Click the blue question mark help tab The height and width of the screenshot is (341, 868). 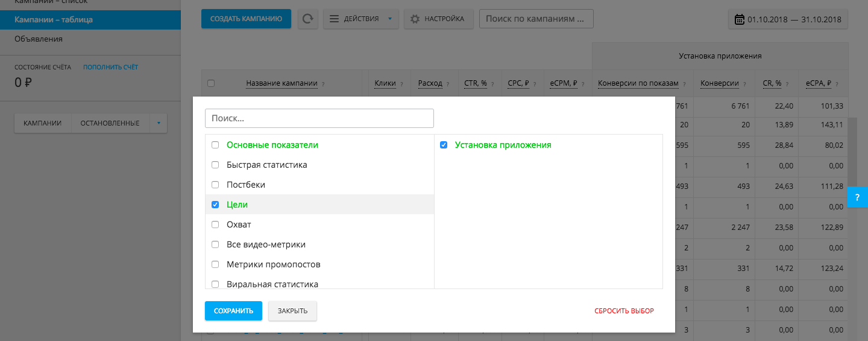click(x=857, y=197)
